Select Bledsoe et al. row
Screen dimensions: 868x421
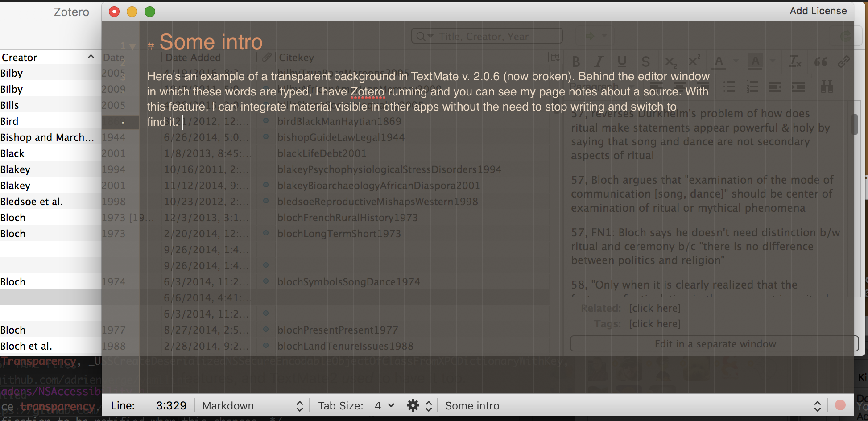point(49,202)
